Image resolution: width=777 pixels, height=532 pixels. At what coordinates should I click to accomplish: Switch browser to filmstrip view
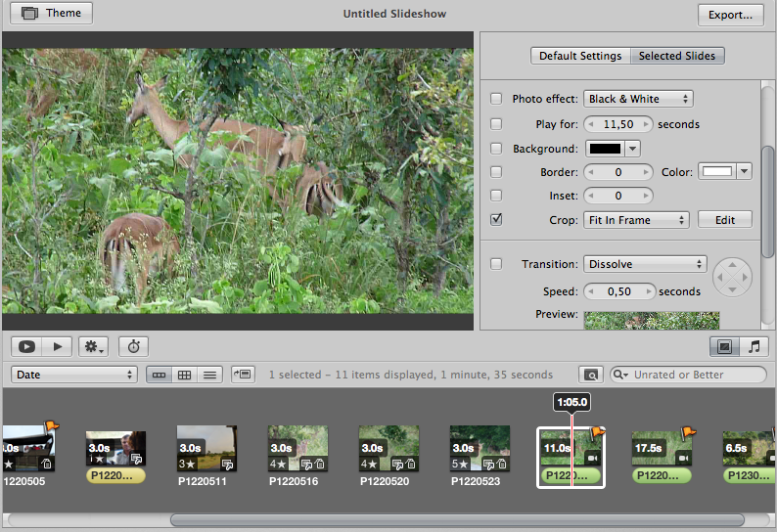158,375
